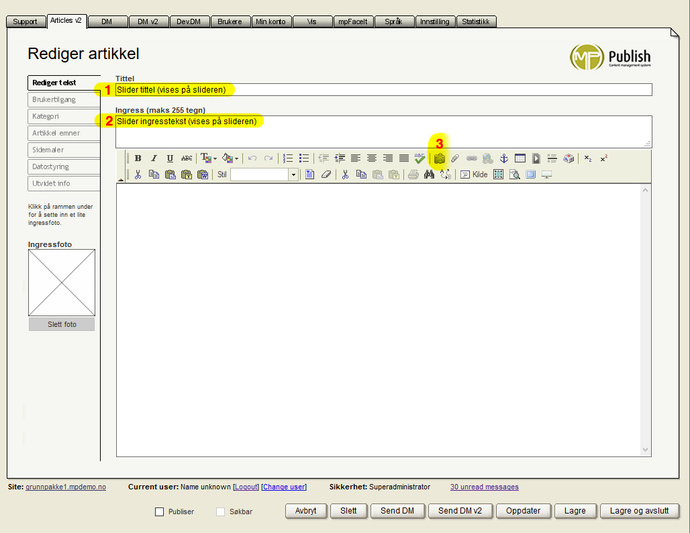
Task: Click the 30 unread messages link
Action: pyautogui.click(x=484, y=487)
